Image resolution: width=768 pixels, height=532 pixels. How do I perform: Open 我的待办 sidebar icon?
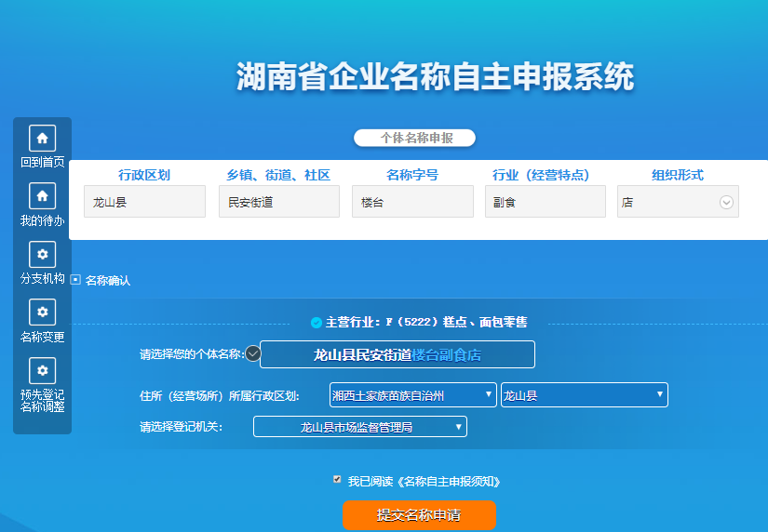click(x=42, y=195)
